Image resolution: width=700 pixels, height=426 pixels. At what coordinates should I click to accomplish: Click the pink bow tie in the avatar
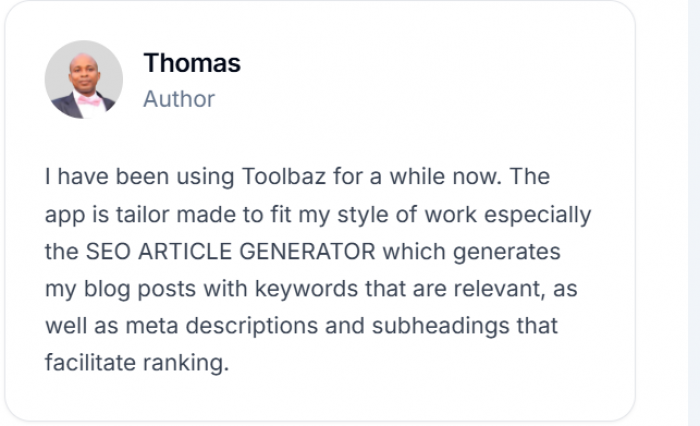pyautogui.click(x=90, y=101)
